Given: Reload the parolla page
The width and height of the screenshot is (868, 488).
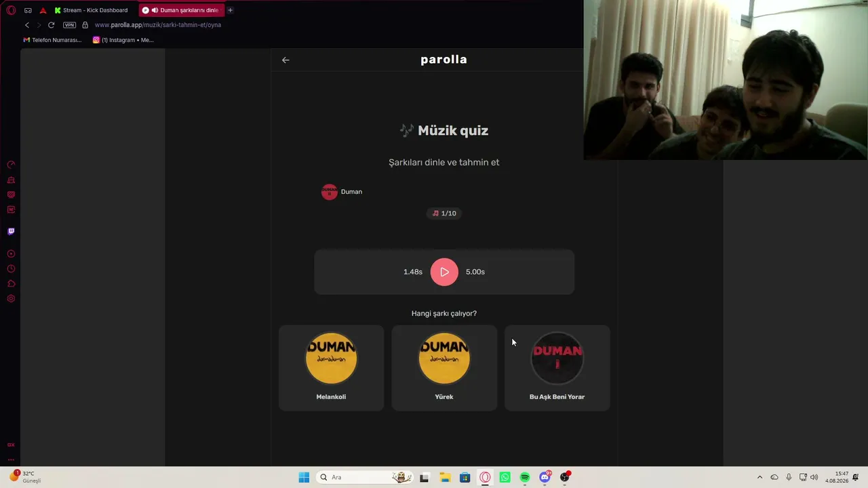Looking at the screenshot, I should pos(51,25).
